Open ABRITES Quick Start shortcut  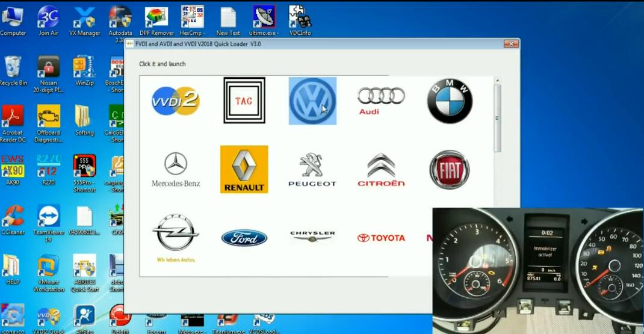click(x=84, y=274)
